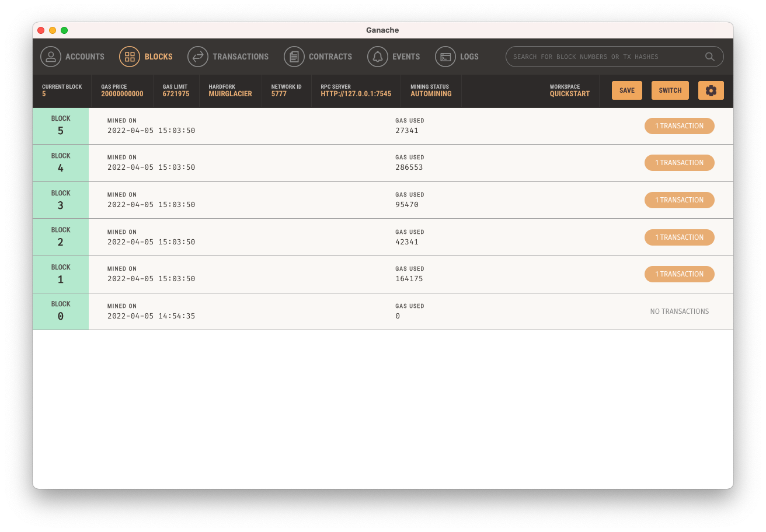This screenshot has width=766, height=532.
Task: View the 1 Transaction badge of Block 3
Action: (x=680, y=200)
